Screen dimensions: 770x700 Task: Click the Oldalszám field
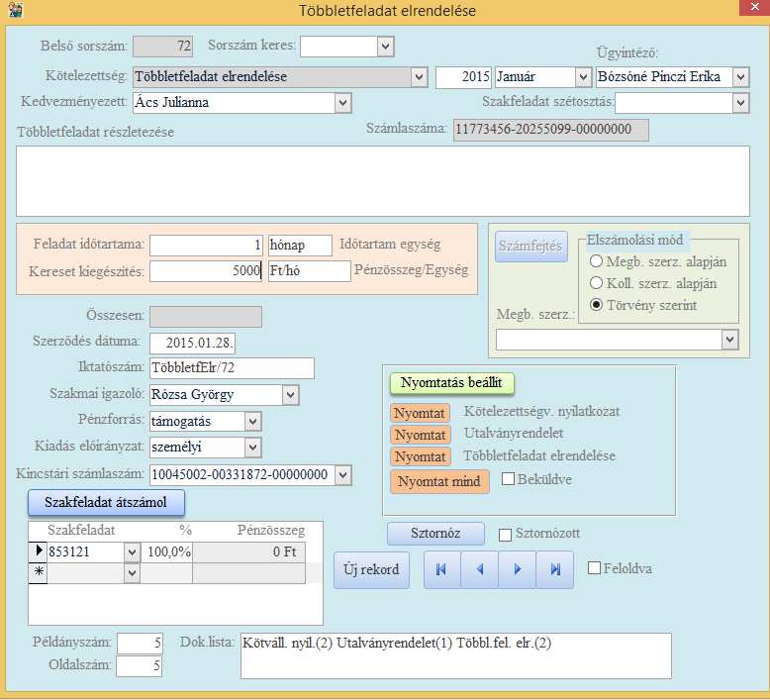coord(140,666)
